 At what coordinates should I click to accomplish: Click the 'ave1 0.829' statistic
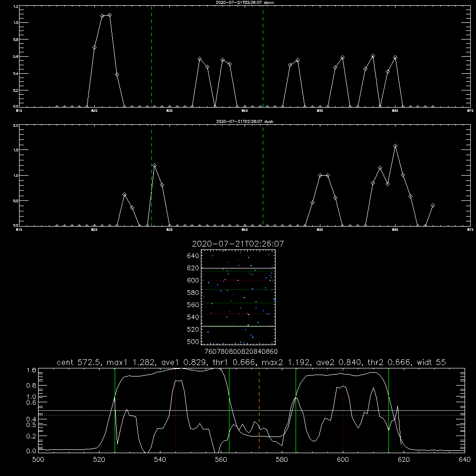[184, 362]
